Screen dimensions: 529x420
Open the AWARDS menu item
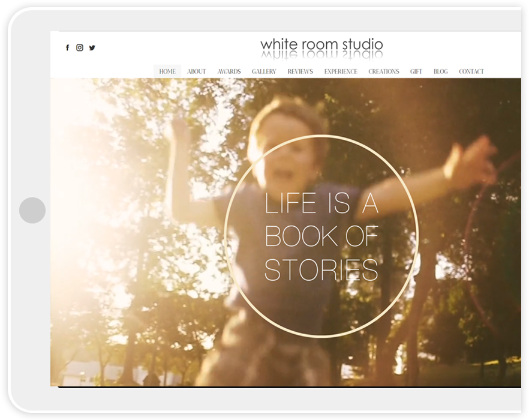(x=229, y=71)
